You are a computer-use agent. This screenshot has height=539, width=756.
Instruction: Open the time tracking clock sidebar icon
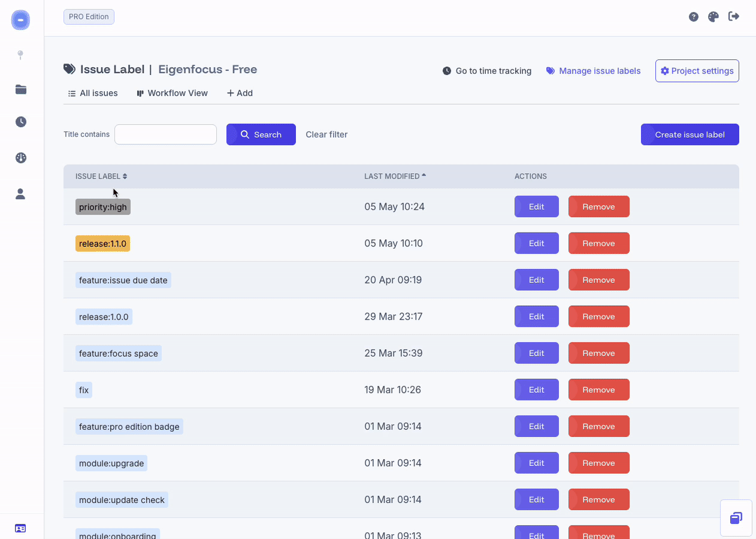click(21, 122)
